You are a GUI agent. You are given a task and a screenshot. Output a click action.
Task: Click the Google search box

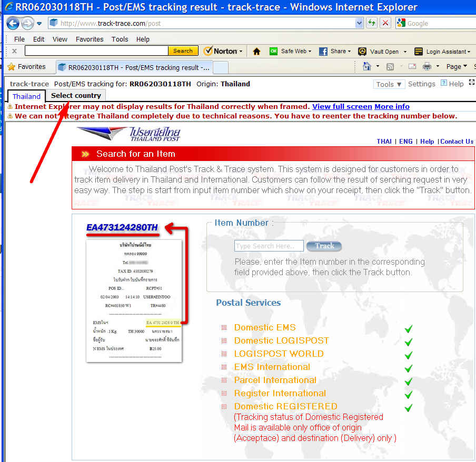[441, 23]
